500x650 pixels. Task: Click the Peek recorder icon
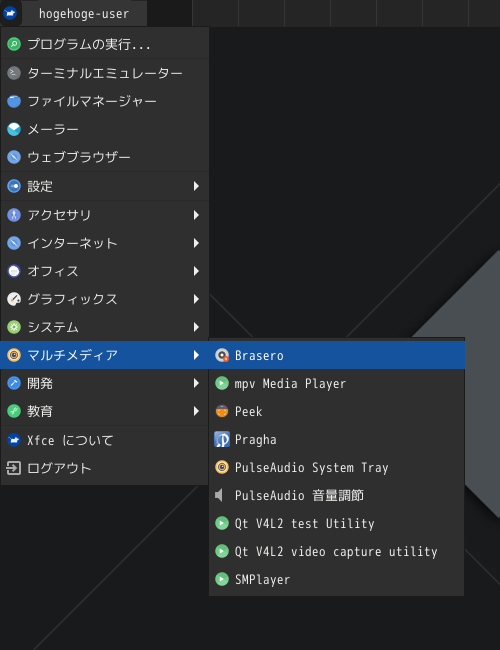(x=222, y=411)
